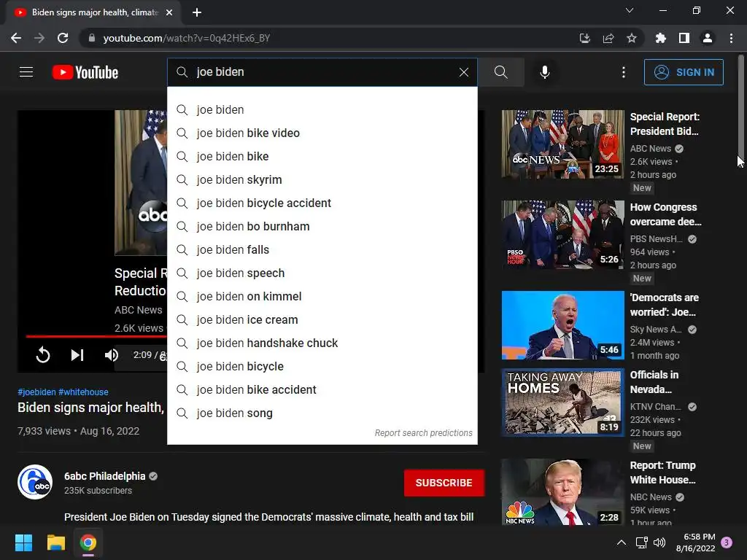This screenshot has height=560, width=747.
Task: Mute the video using the speaker icon
Action: pos(111,355)
